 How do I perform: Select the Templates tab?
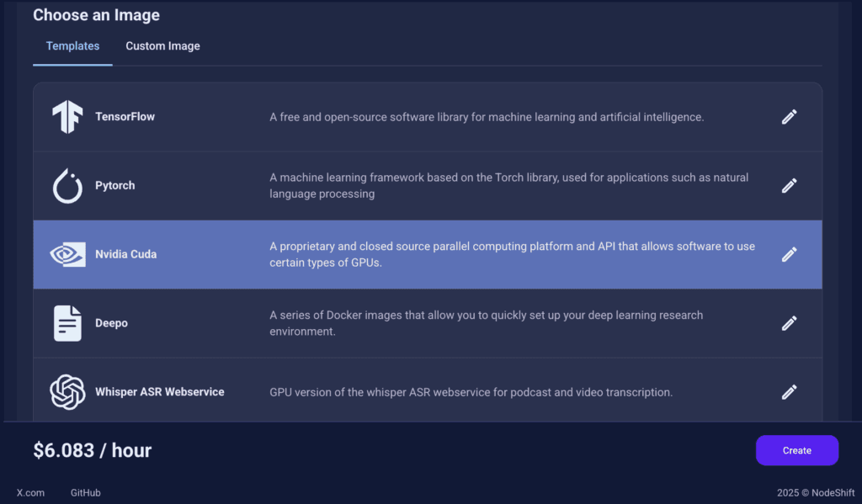(72, 46)
